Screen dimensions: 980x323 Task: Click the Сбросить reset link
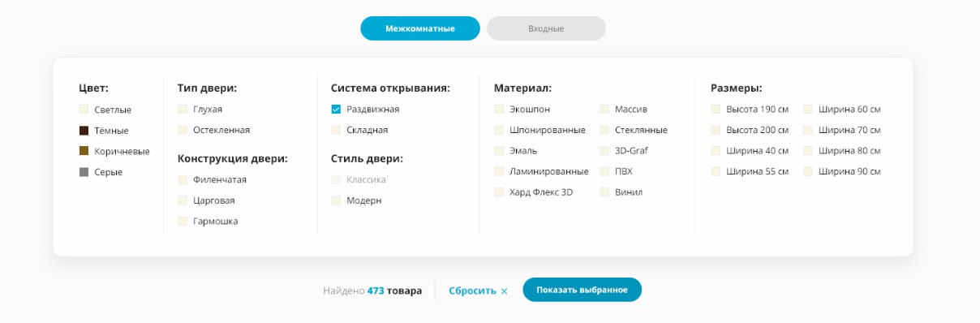478,291
